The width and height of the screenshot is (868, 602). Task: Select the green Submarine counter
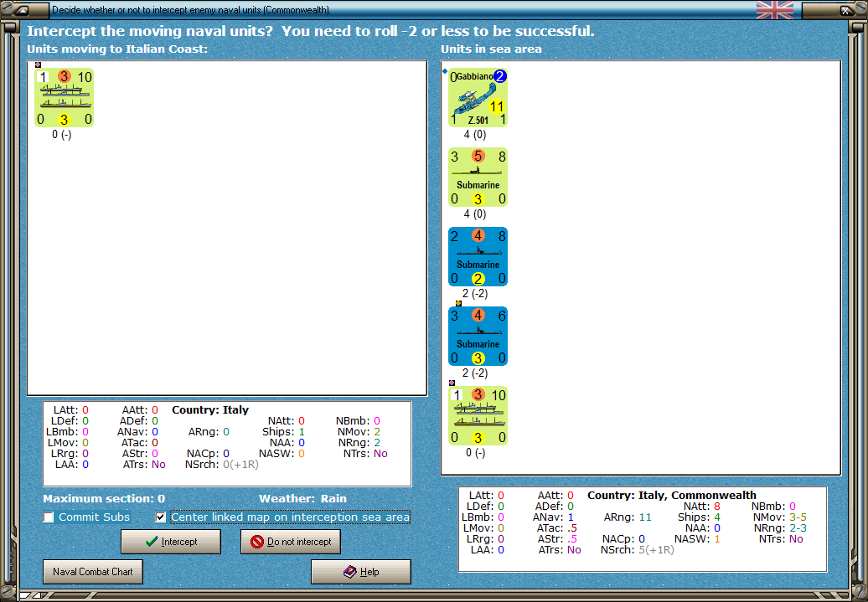coord(478,177)
